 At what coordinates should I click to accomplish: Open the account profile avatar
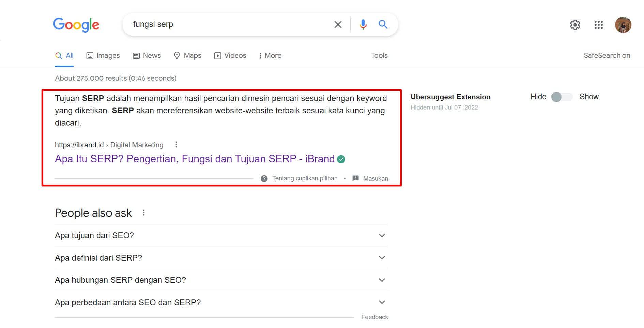[x=623, y=24]
